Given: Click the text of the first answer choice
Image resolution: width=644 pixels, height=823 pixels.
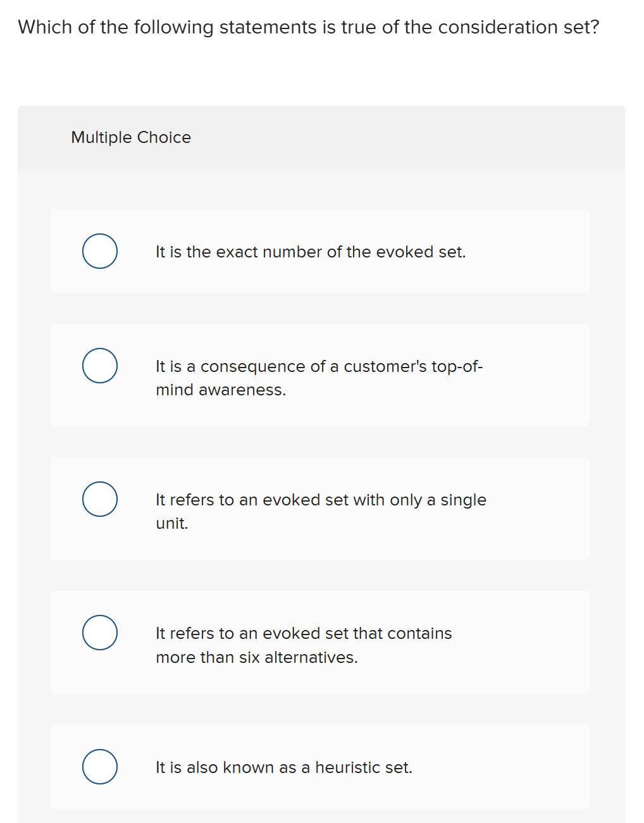Looking at the screenshot, I should [x=311, y=251].
